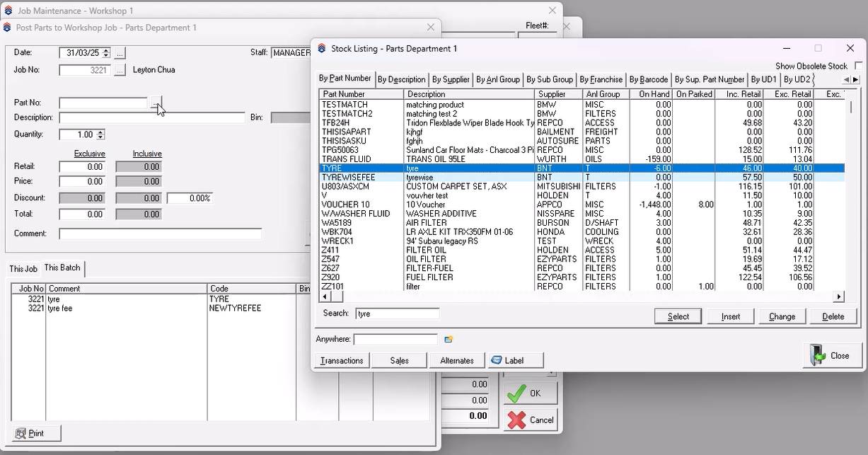Click the red X Cancel button
Screen dimensions: 868x455
coord(531,420)
